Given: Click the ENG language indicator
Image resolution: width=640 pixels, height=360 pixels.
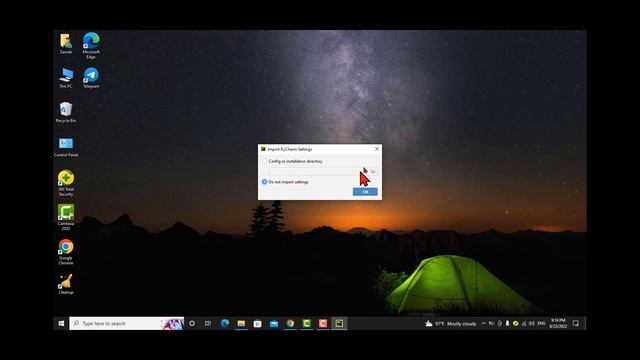Looking at the screenshot, I should tap(542, 323).
